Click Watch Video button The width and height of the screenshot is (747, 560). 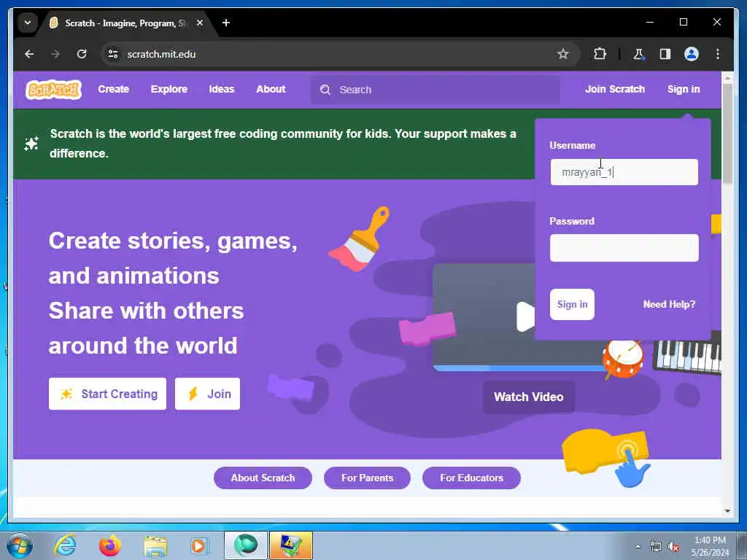[x=529, y=397]
